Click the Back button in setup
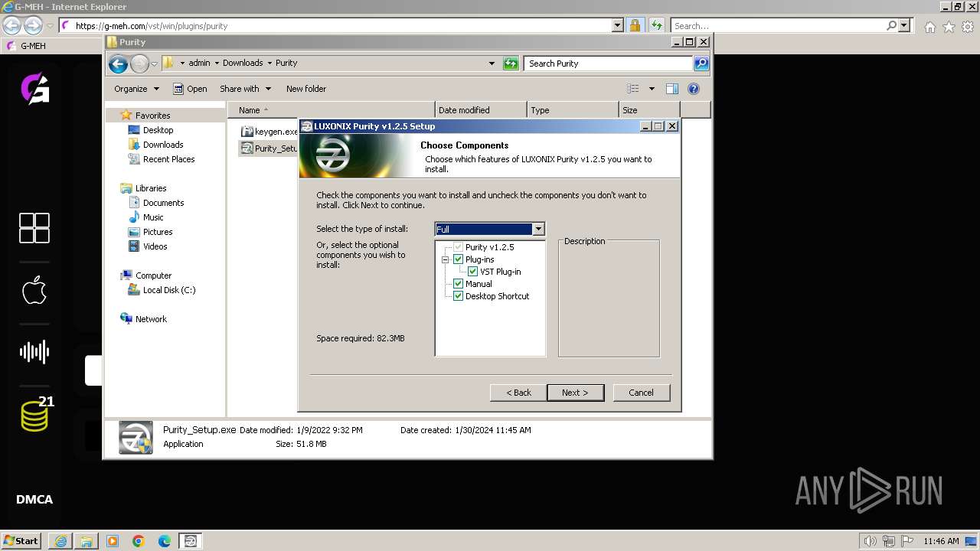The width and height of the screenshot is (980, 551). click(518, 393)
